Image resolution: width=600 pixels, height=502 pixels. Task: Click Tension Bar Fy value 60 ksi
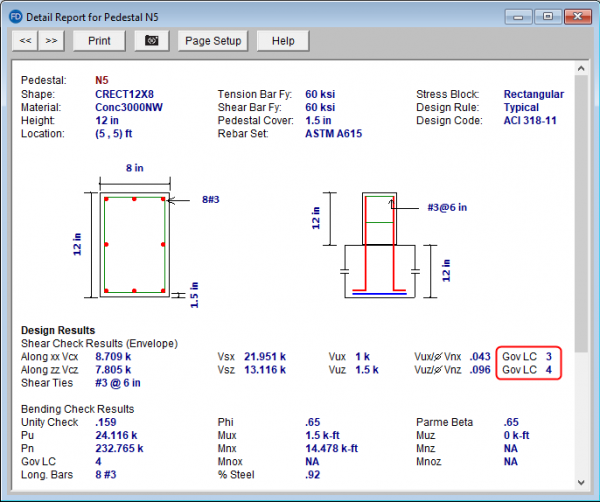[320, 94]
